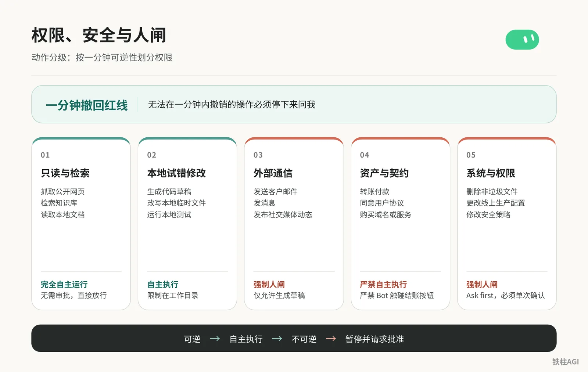Select the line 修改安全策略

(x=488, y=214)
